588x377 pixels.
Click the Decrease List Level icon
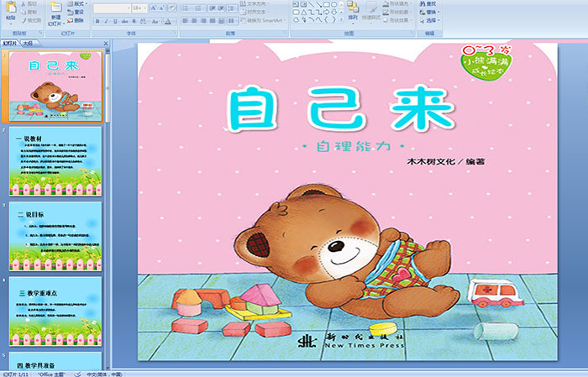[x=213, y=8]
